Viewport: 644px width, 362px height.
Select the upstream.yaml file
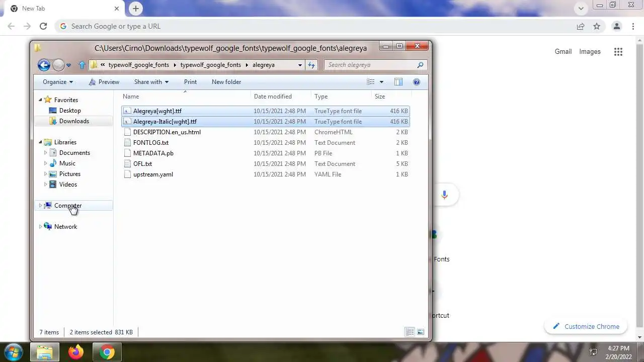pos(266,174)
